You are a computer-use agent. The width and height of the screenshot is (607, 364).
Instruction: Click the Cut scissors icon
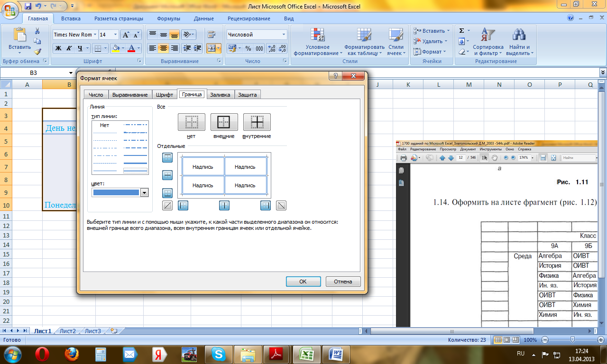(37, 31)
